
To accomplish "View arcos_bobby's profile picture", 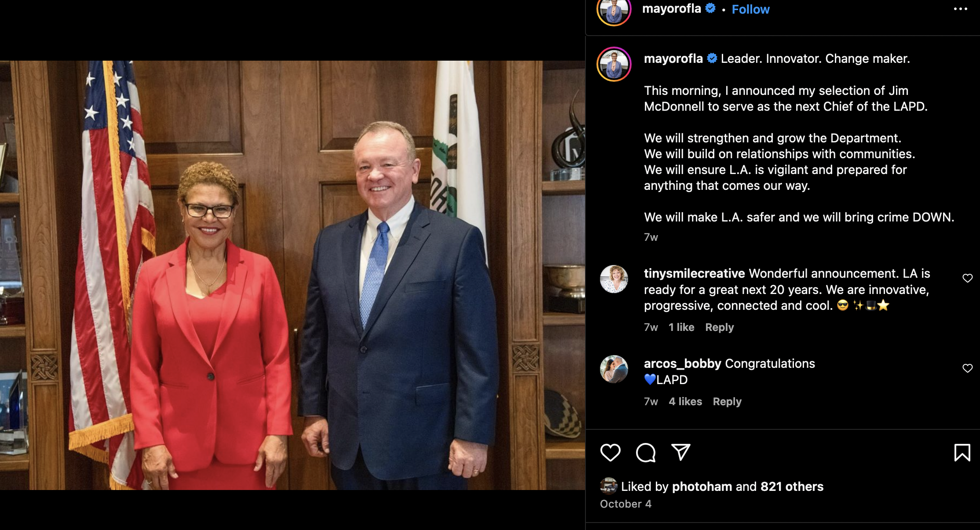I will coord(614,369).
